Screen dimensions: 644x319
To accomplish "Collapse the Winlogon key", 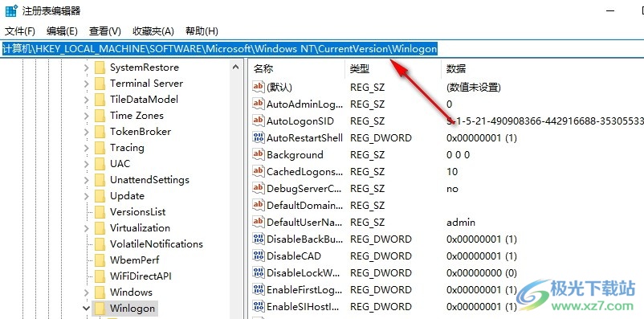I will (x=86, y=309).
